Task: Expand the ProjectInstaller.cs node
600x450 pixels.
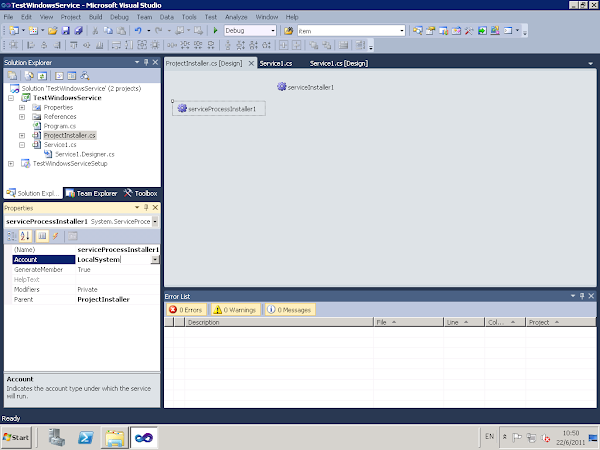Action: [x=22, y=135]
